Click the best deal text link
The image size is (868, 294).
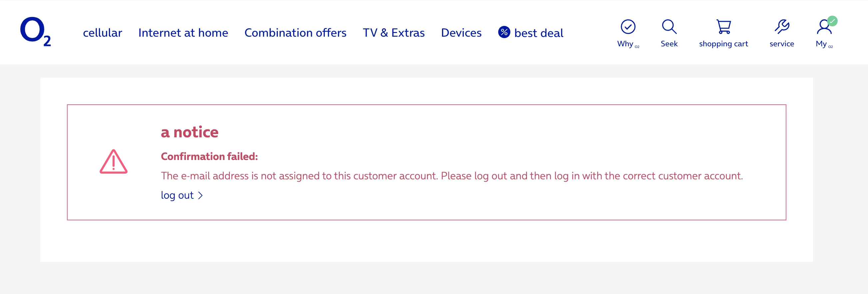tap(539, 33)
